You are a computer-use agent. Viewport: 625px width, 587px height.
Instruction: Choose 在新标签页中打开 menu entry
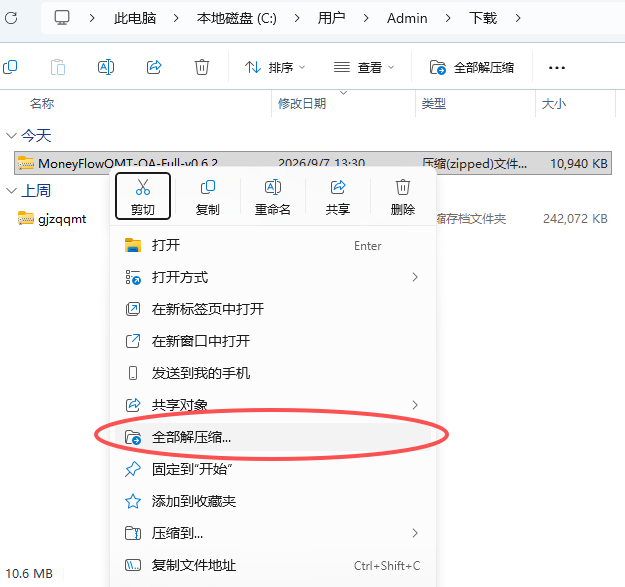tap(273, 309)
